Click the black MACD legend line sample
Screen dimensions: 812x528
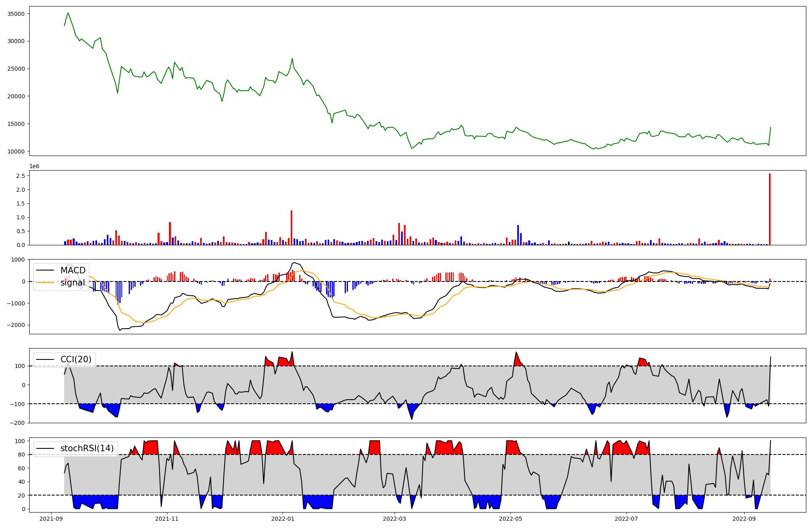[45, 270]
